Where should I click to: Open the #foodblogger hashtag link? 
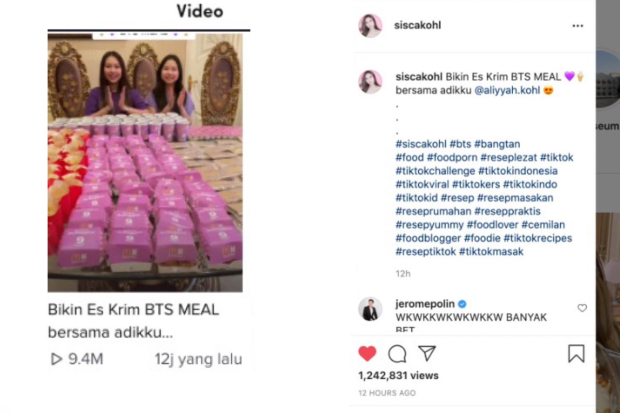click(x=428, y=238)
